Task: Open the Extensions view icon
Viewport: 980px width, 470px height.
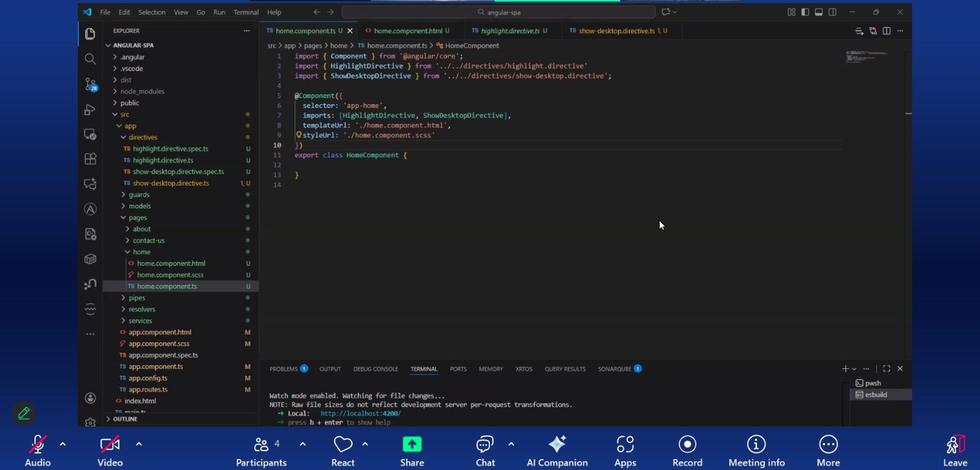Action: pos(90,159)
